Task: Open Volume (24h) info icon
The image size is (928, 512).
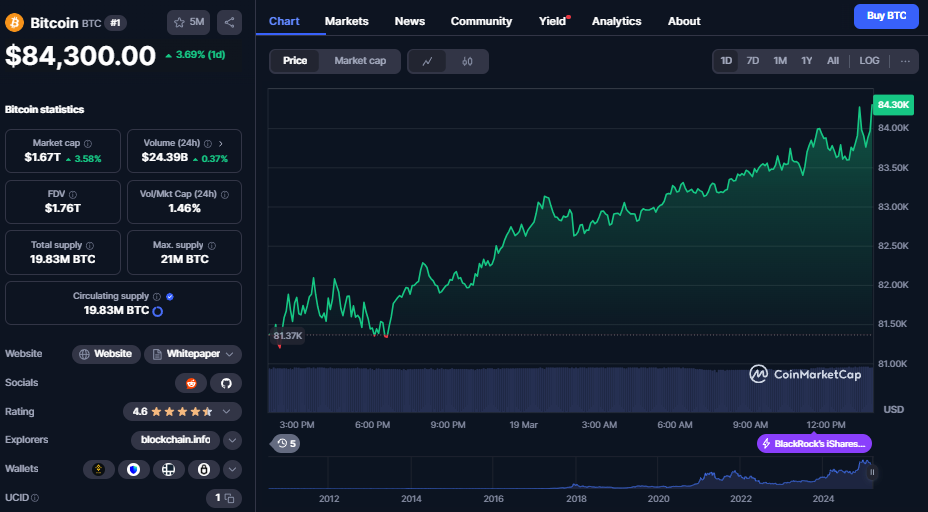Action: 208,143
